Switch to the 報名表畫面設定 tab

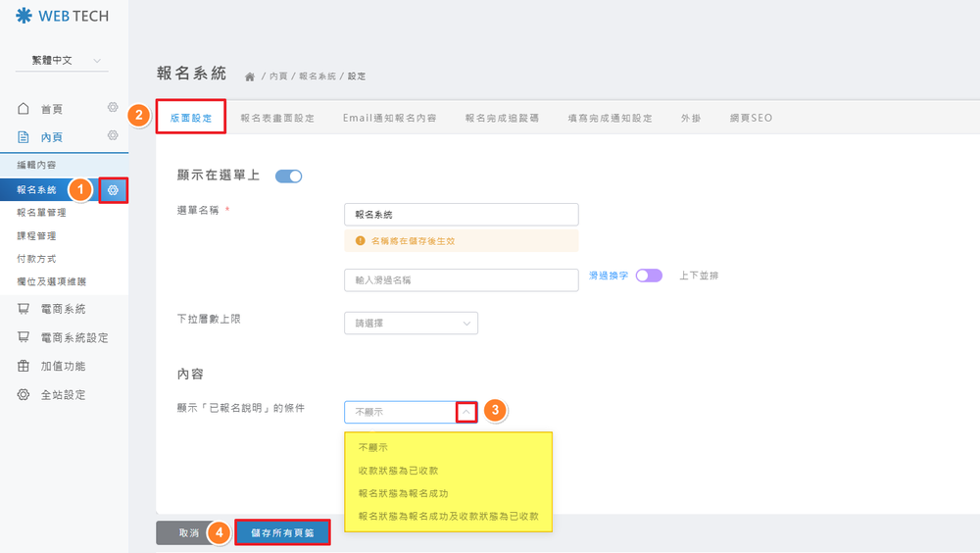click(277, 118)
